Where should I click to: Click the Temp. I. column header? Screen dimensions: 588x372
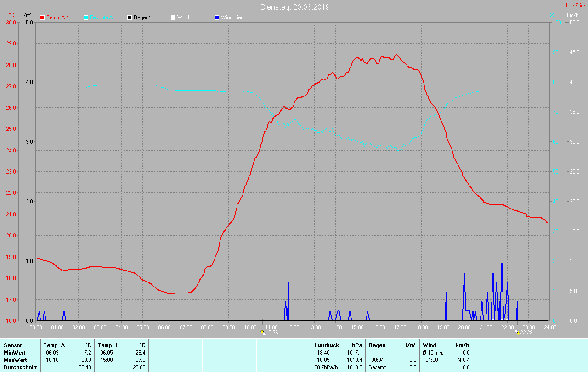pyautogui.click(x=108, y=345)
